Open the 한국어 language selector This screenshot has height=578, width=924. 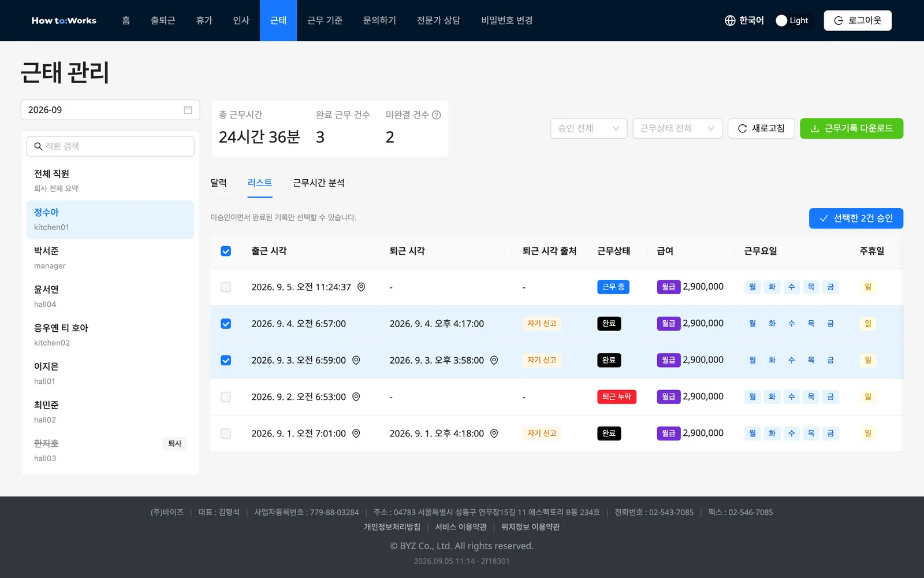tap(744, 20)
